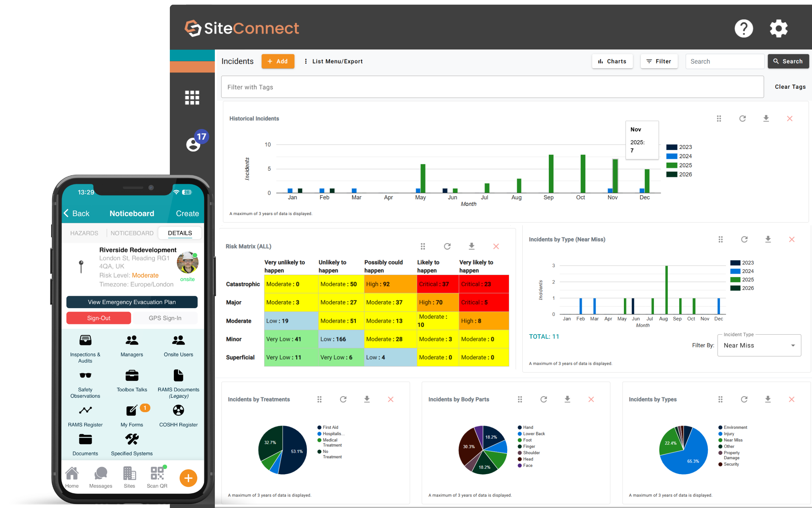Viewport: 812px width, 508px height.
Task: Open My Forms with 1 badge
Action: point(132,416)
